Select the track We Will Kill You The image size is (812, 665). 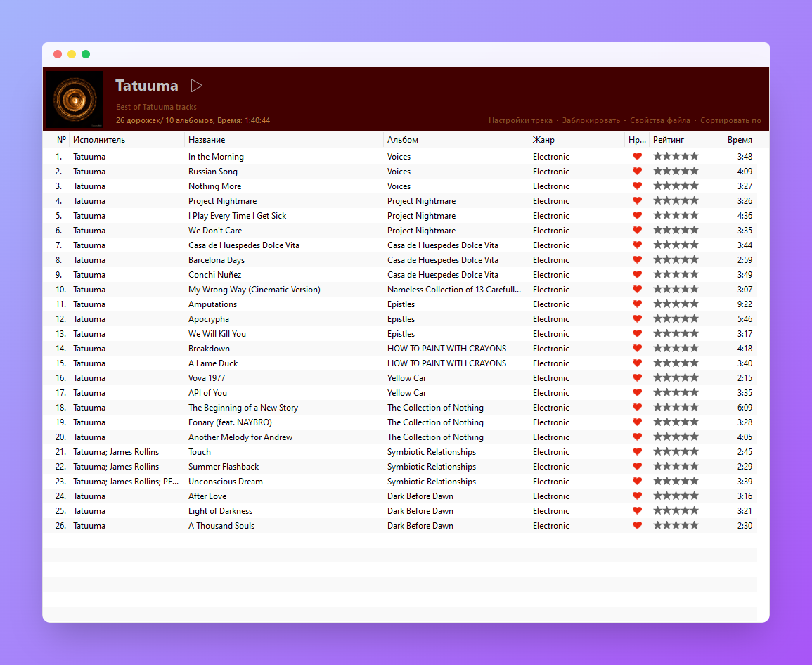217,333
